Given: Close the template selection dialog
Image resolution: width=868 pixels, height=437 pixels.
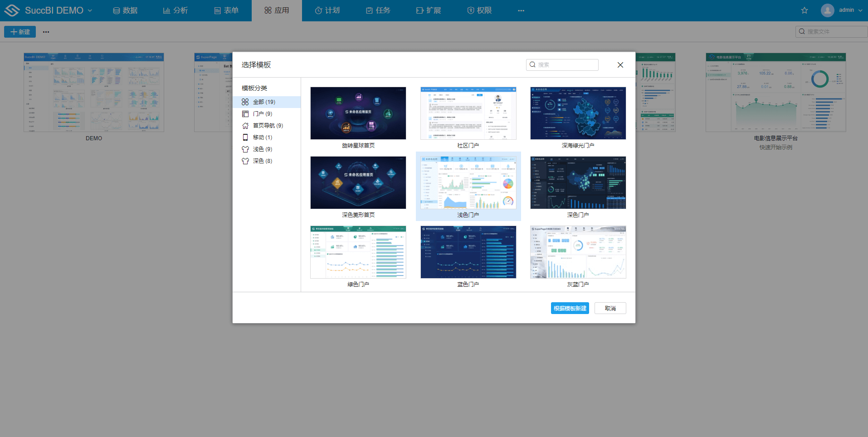Looking at the screenshot, I should 620,65.
